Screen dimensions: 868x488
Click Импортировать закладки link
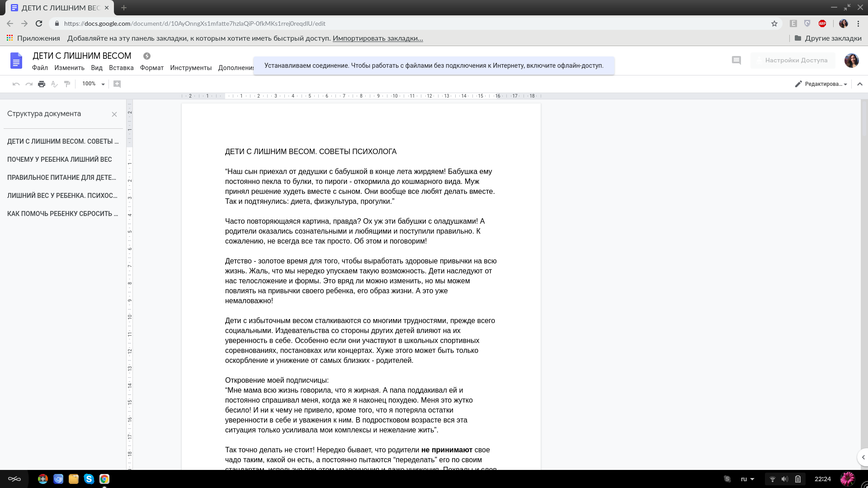pos(378,38)
